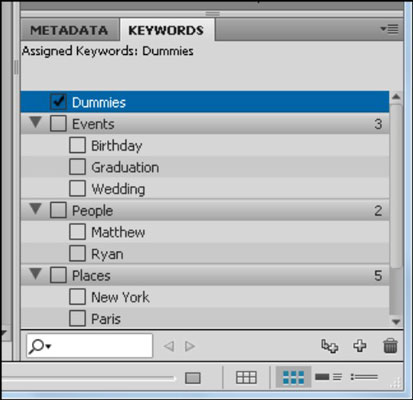Enable the Matthew keyword checkbox

pos(77,232)
